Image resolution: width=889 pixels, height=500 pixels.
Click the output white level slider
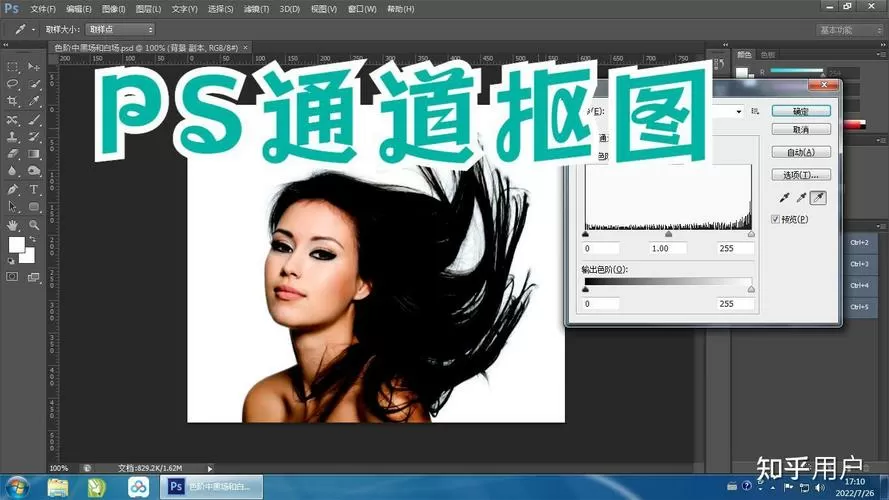[x=751, y=289]
